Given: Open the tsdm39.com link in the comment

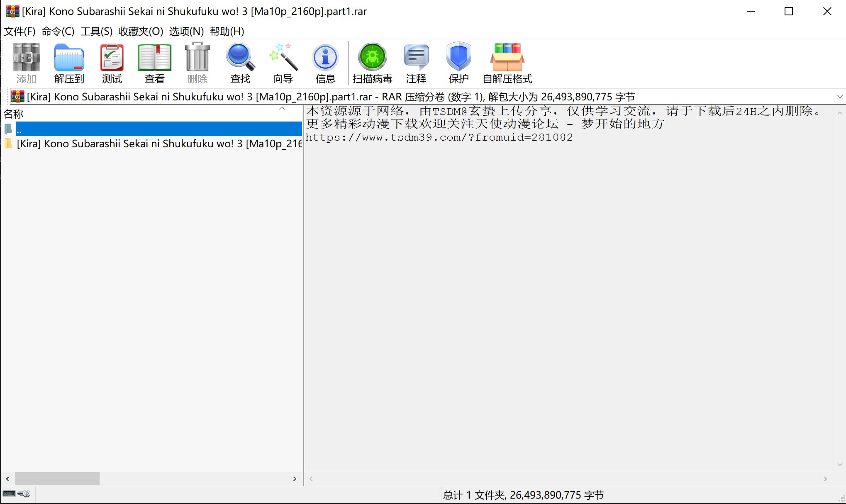Looking at the screenshot, I should point(439,137).
